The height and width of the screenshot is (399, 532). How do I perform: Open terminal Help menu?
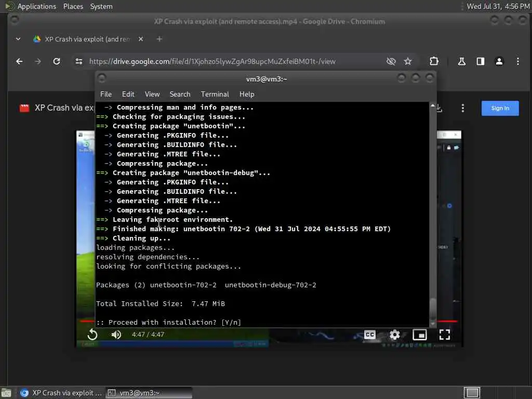[x=247, y=95]
